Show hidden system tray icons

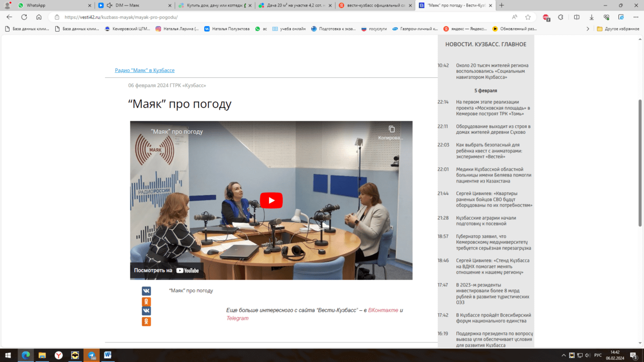(x=564, y=355)
